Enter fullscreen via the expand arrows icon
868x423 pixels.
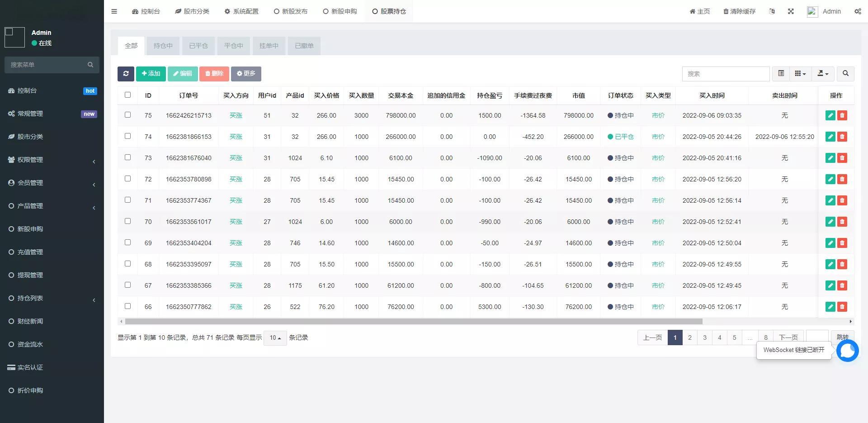[791, 11]
